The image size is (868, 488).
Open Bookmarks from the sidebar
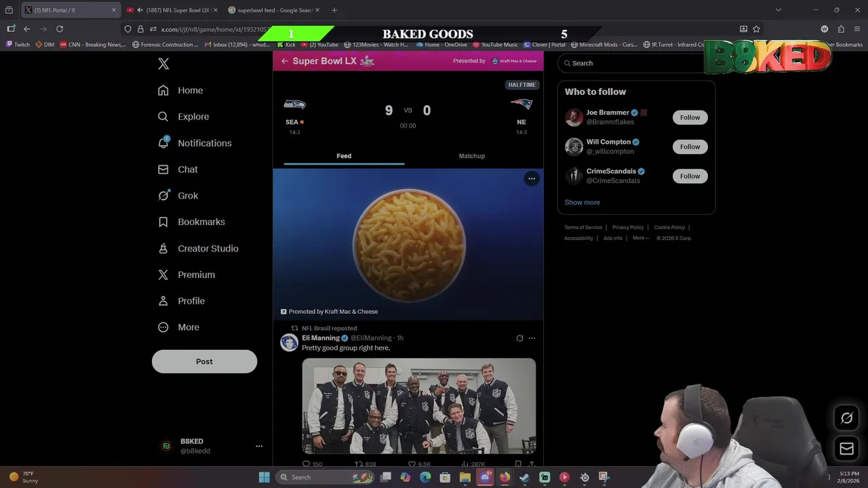[x=191, y=222]
